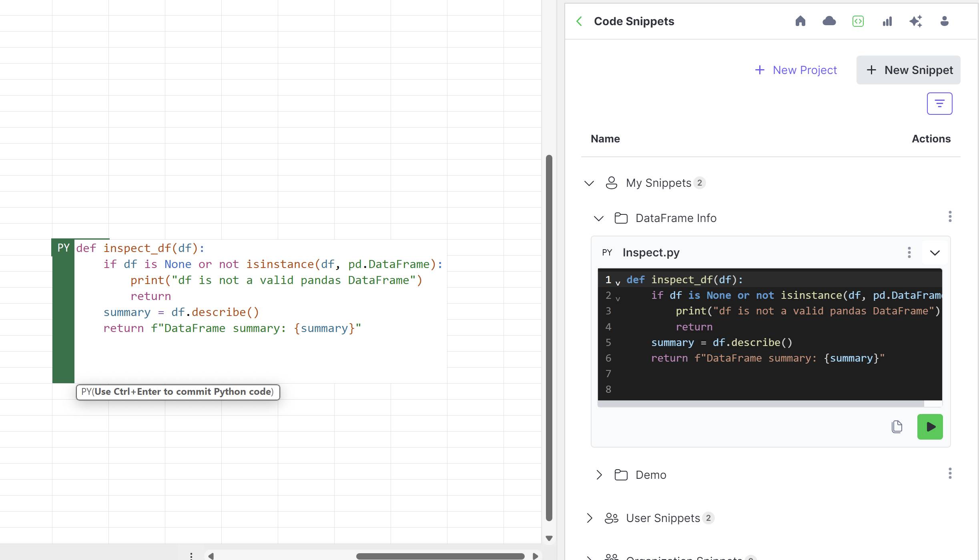Click the horizontal scrollbar under snippet code

760,404
